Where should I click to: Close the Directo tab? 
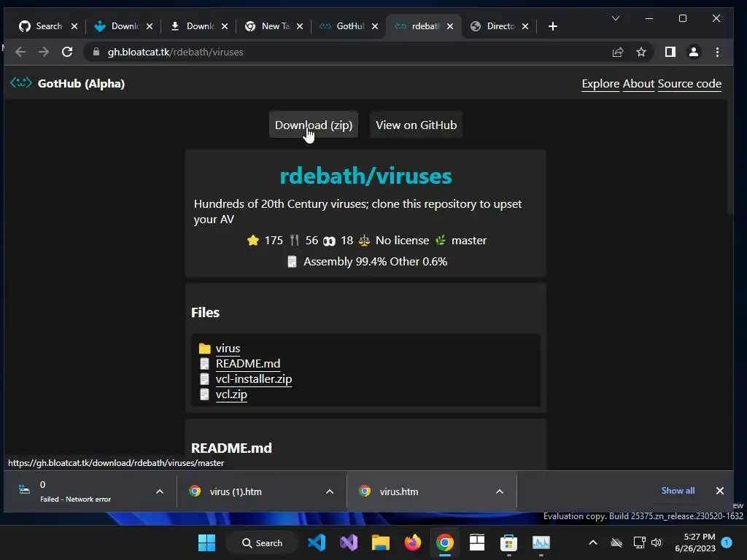pos(525,26)
